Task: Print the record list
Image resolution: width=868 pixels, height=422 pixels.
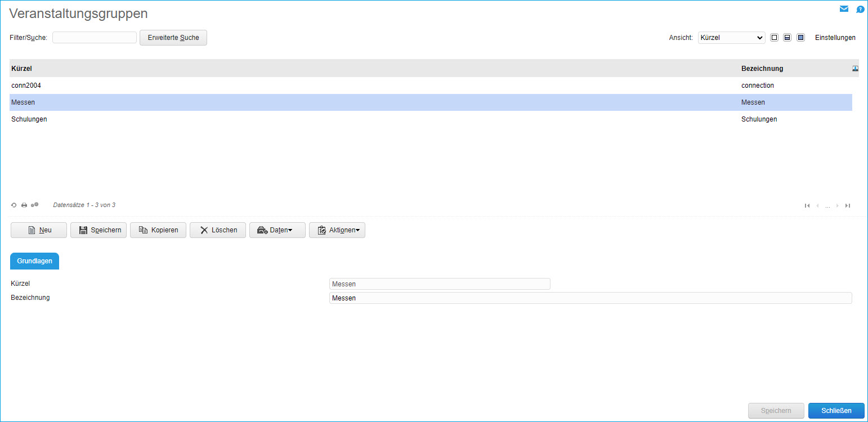Action: click(x=24, y=205)
